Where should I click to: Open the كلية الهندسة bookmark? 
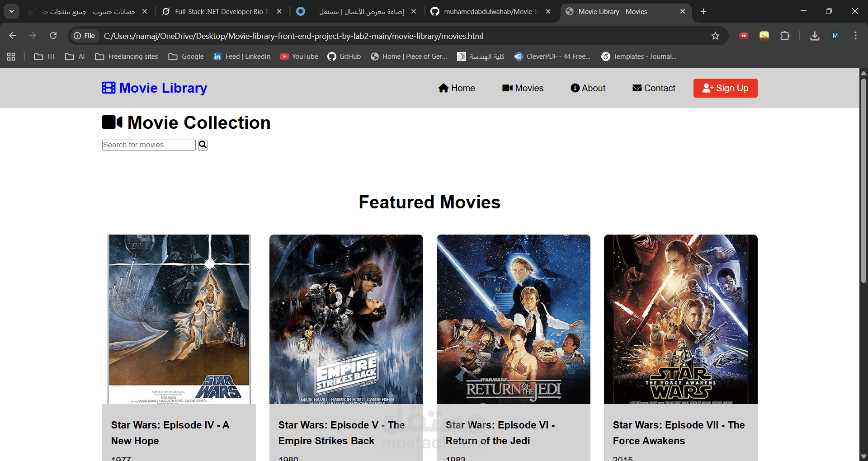pos(481,56)
